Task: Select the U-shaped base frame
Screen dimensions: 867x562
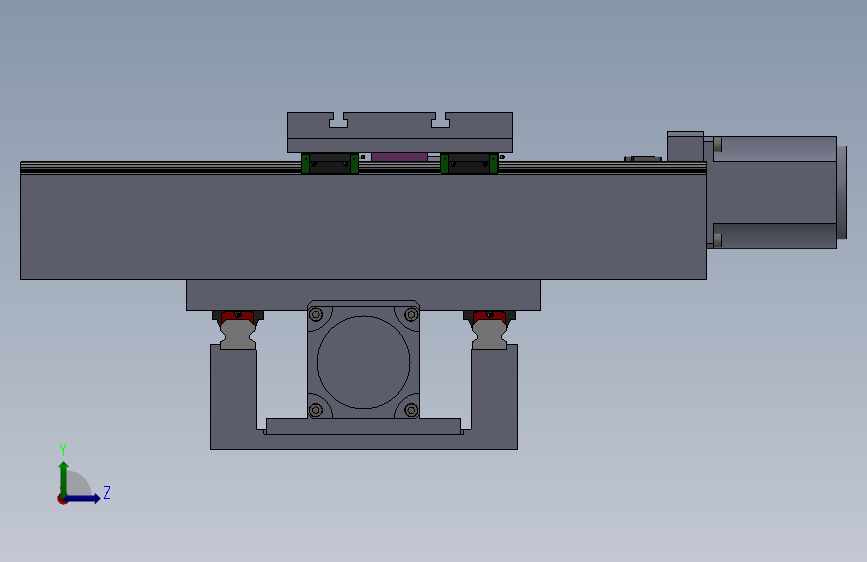Action: coord(364,441)
